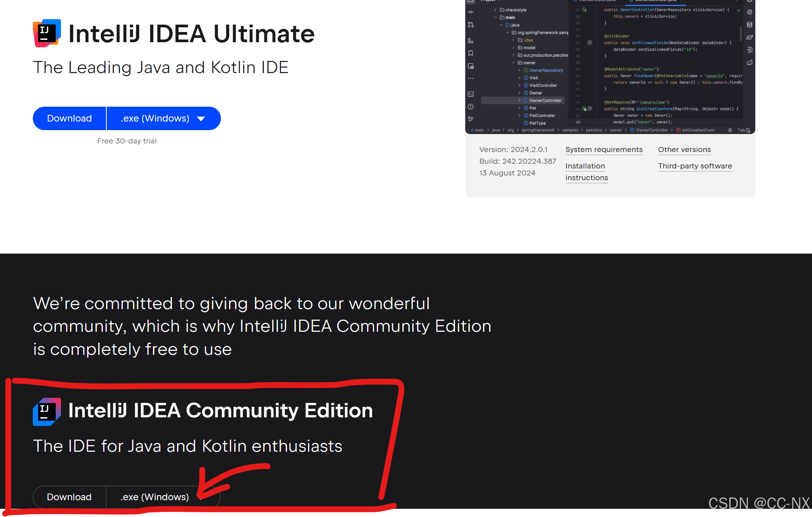Click the Bookmarks icon in IDE sidebar

click(x=471, y=53)
